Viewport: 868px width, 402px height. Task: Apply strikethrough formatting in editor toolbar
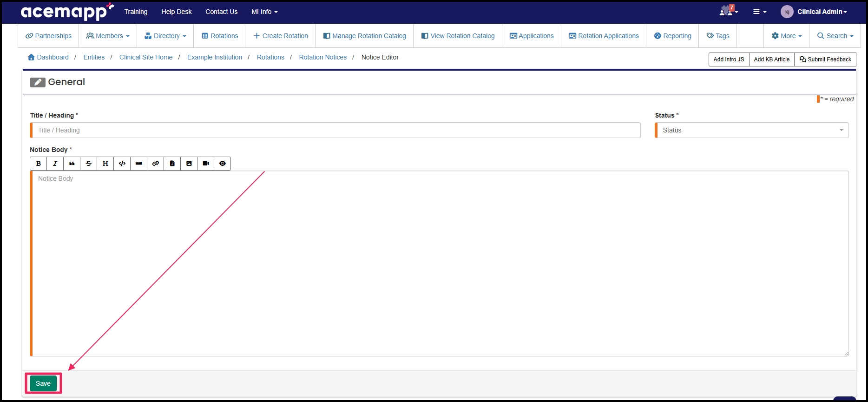click(x=89, y=164)
